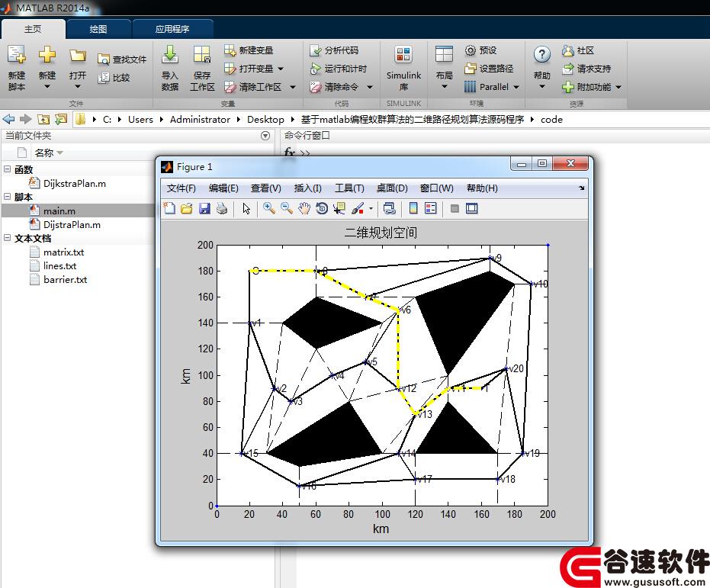Switch to the 绘图 ribbon tab
The image size is (710, 588).
[x=98, y=29]
